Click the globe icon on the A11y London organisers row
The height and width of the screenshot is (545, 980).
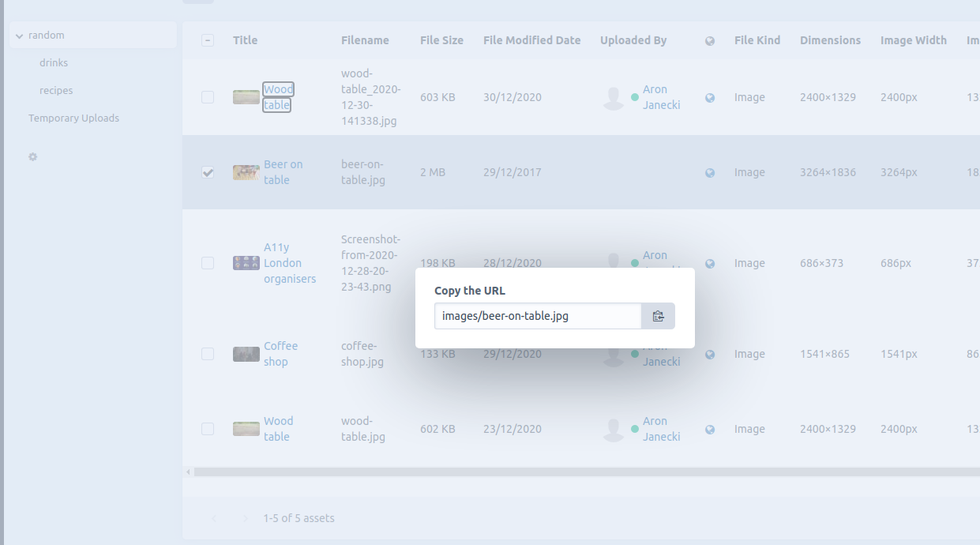tap(709, 263)
